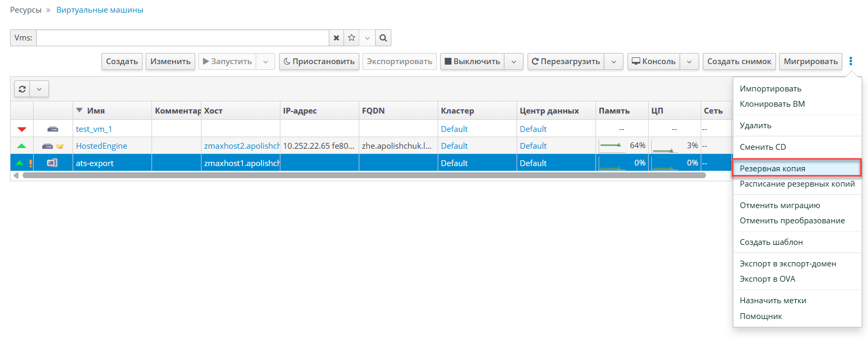
Task: Choose Отменить миграцию from the menu
Action: coord(780,205)
